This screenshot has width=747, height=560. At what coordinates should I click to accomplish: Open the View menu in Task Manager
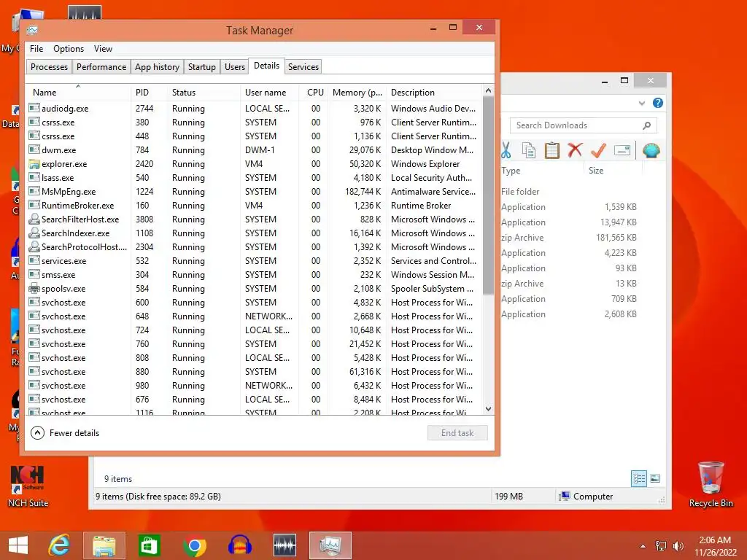(x=103, y=49)
